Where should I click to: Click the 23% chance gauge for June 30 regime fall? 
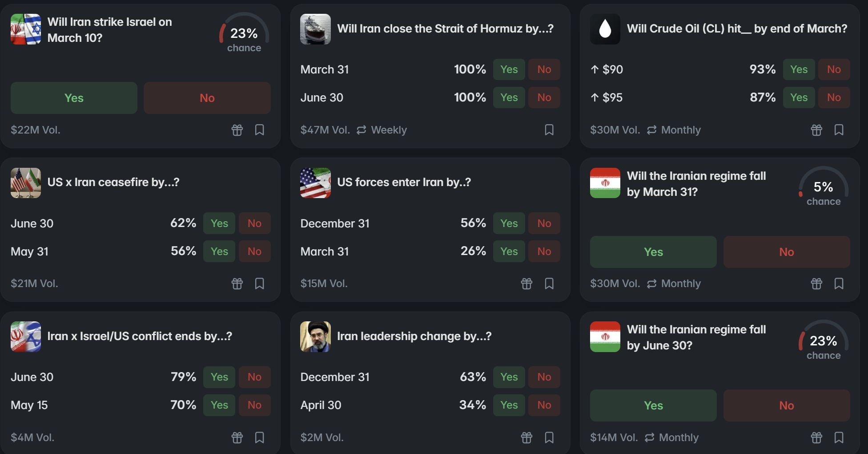pyautogui.click(x=823, y=340)
